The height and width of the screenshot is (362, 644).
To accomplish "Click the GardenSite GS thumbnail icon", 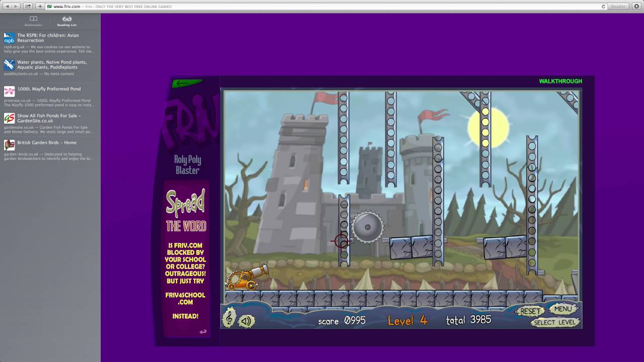I will (x=9, y=118).
